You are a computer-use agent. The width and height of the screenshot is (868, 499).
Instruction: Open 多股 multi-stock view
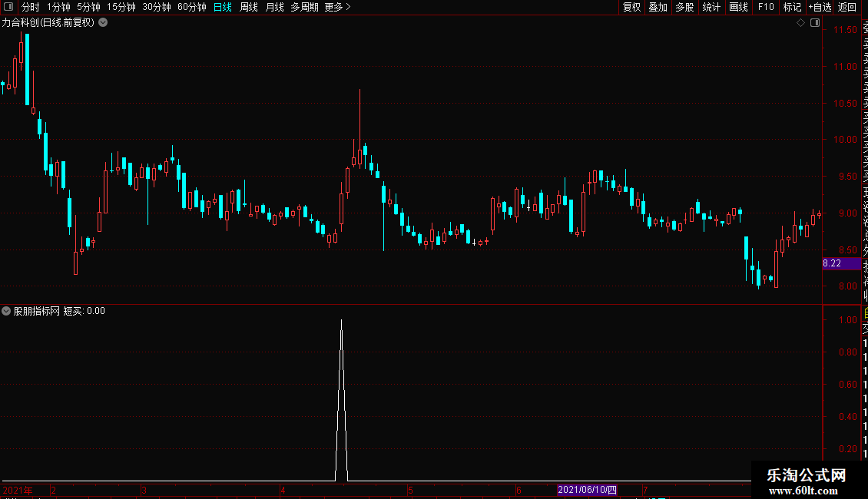(x=684, y=7)
